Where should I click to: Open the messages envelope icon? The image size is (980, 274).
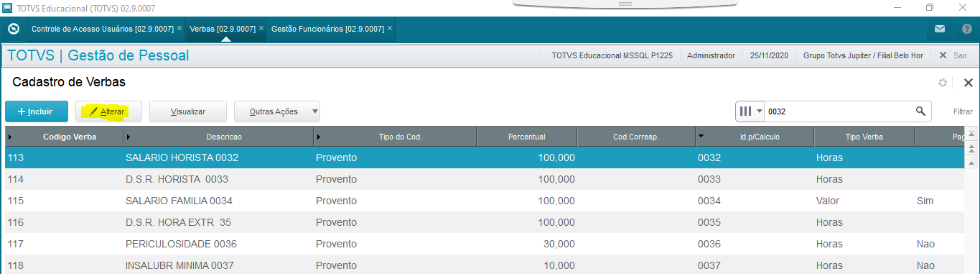click(x=940, y=29)
